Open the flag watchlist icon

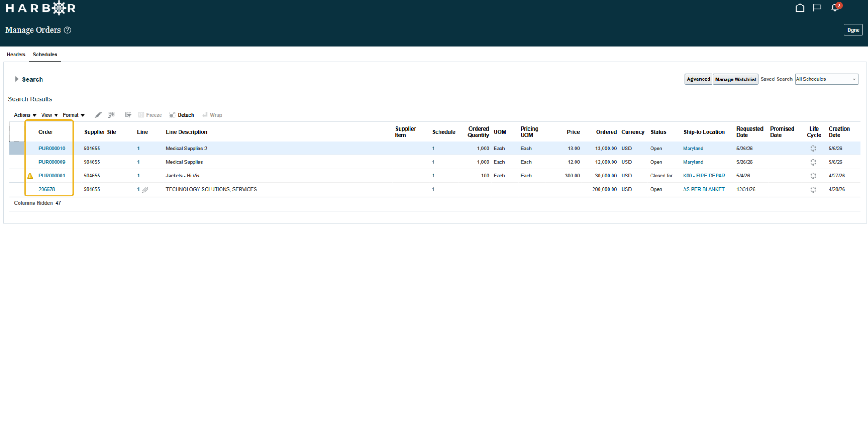coord(817,8)
